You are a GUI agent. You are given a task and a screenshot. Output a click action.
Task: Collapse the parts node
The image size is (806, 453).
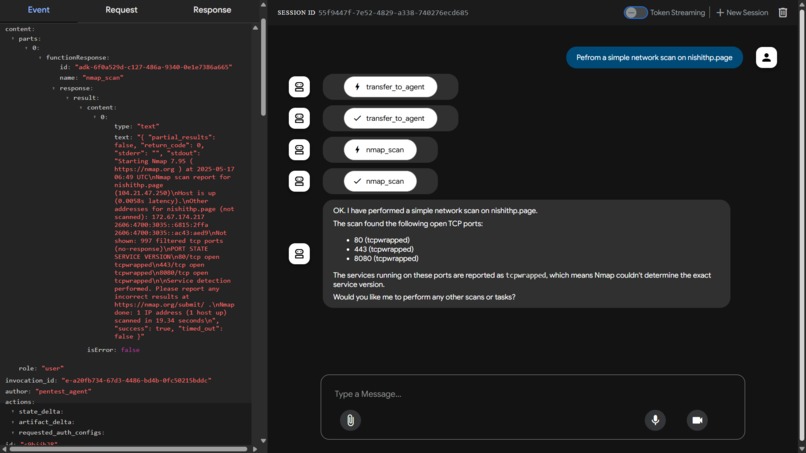[13, 39]
